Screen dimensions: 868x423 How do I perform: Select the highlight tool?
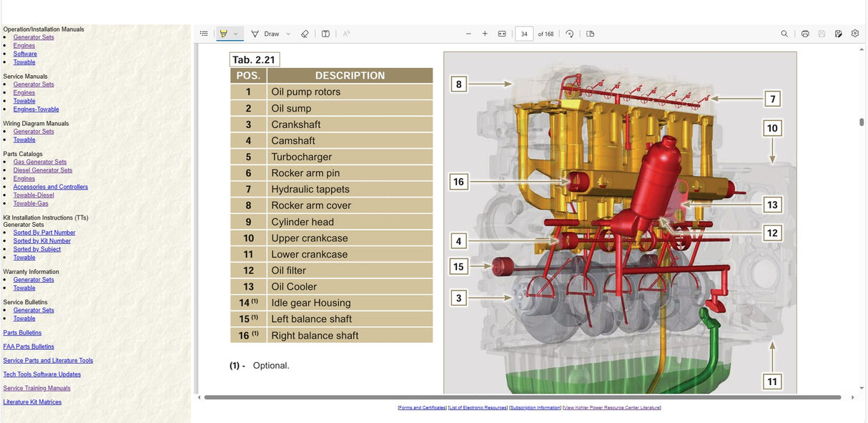224,34
